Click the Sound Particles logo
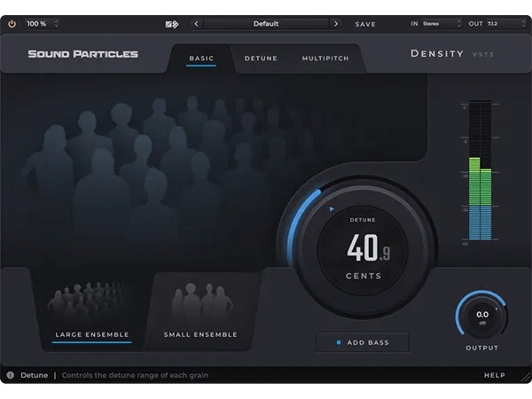This screenshot has width=532, height=399. pos(83,54)
